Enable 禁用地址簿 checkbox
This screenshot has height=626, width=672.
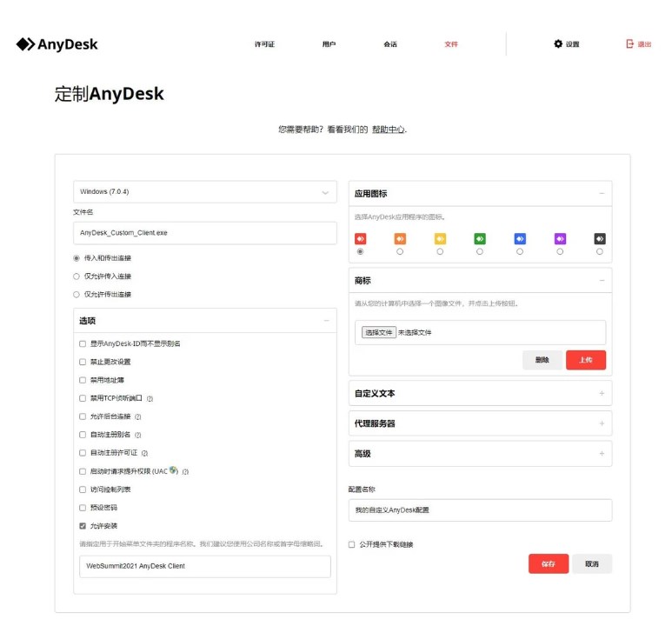[x=83, y=380]
